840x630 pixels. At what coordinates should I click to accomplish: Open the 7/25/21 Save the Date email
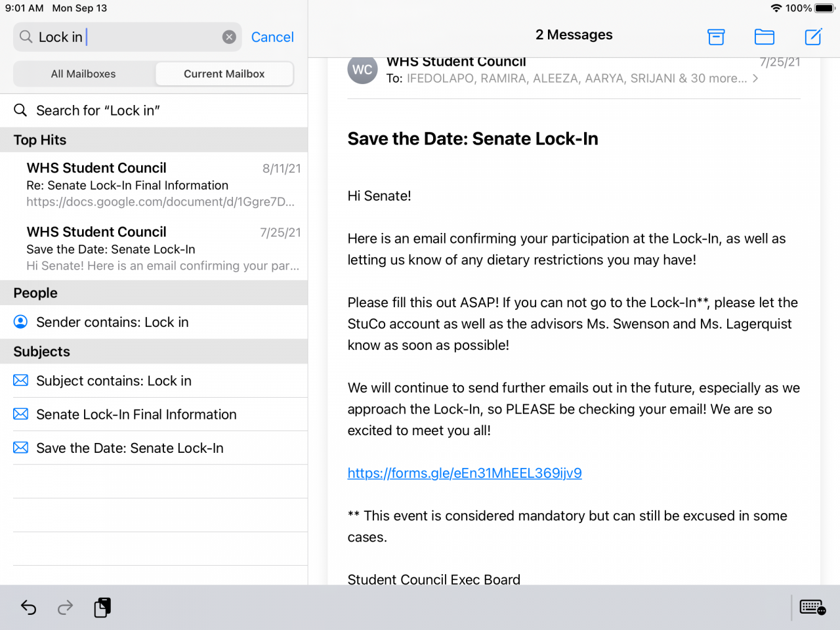tap(154, 249)
